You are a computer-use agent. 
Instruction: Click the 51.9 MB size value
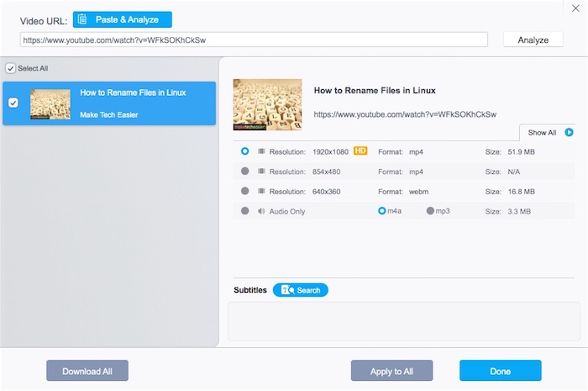pyautogui.click(x=522, y=152)
